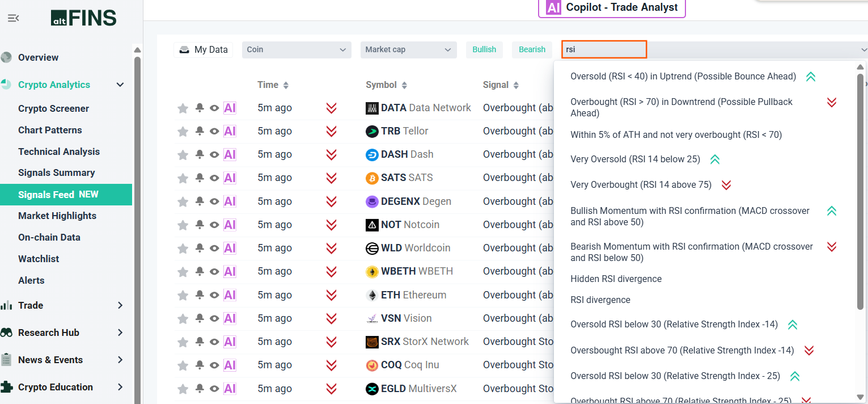This screenshot has width=868, height=404.
Task: Click the Overview globe icon
Action: coord(6,57)
